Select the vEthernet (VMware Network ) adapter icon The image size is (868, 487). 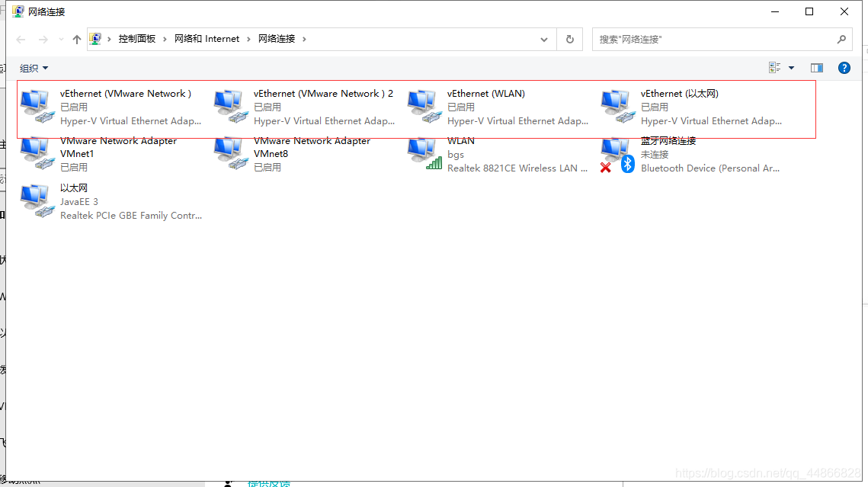pos(37,107)
